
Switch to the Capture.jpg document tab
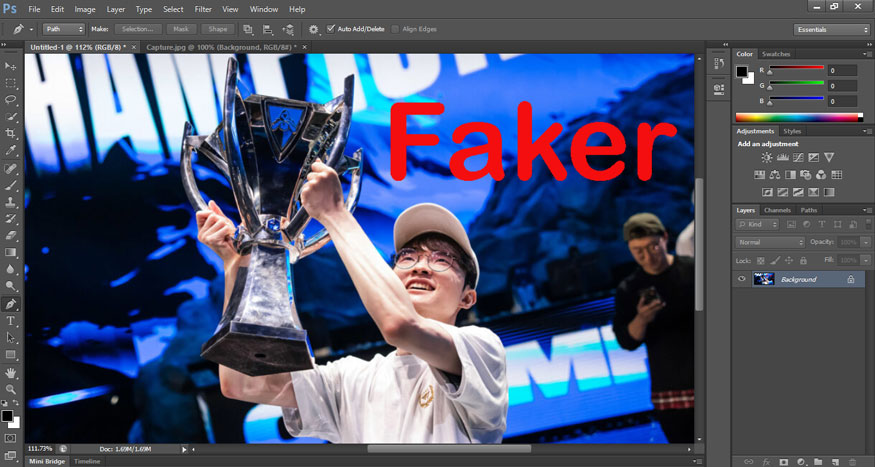click(222, 47)
